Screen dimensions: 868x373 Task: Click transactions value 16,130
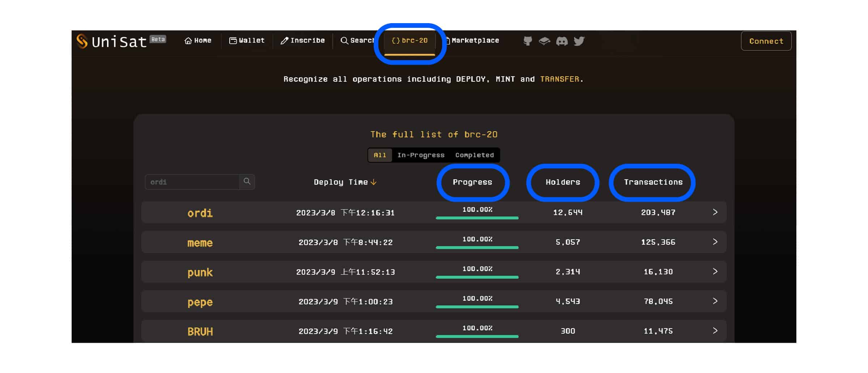tap(658, 272)
